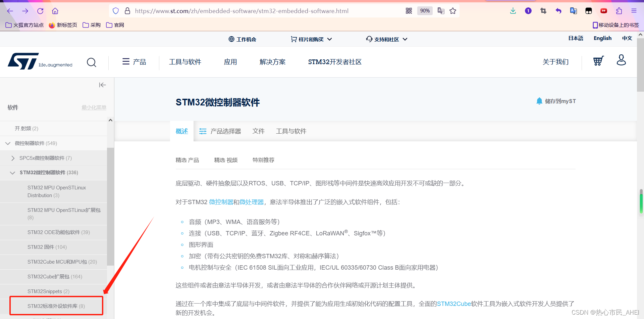Click the blue undo arrow toolbar icon
644x319 pixels.
click(x=558, y=11)
